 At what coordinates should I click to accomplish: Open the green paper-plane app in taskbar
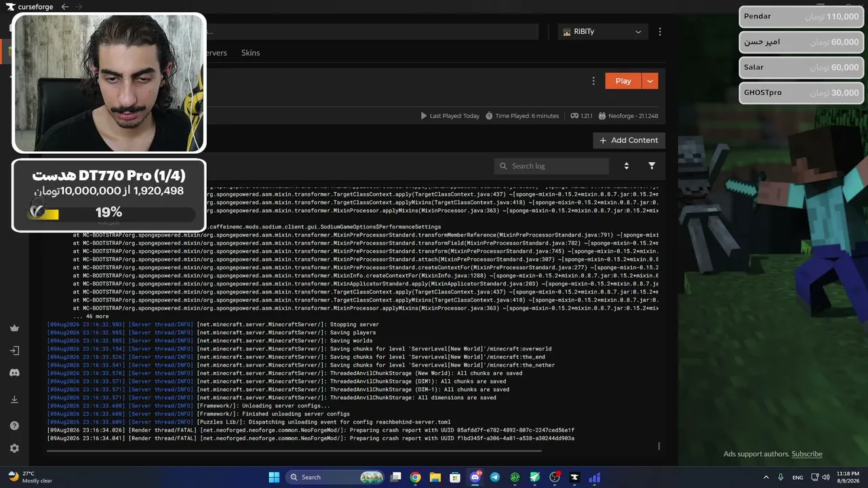click(x=535, y=477)
